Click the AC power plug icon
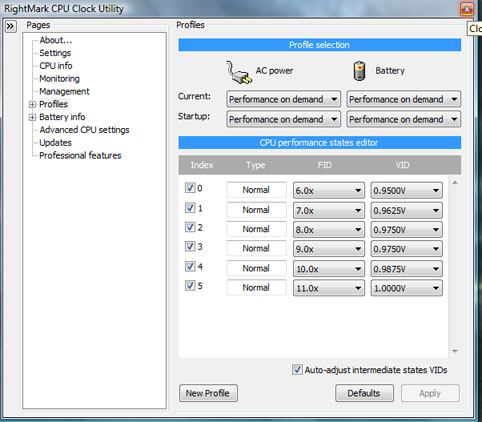This screenshot has height=422, width=482. (x=239, y=72)
